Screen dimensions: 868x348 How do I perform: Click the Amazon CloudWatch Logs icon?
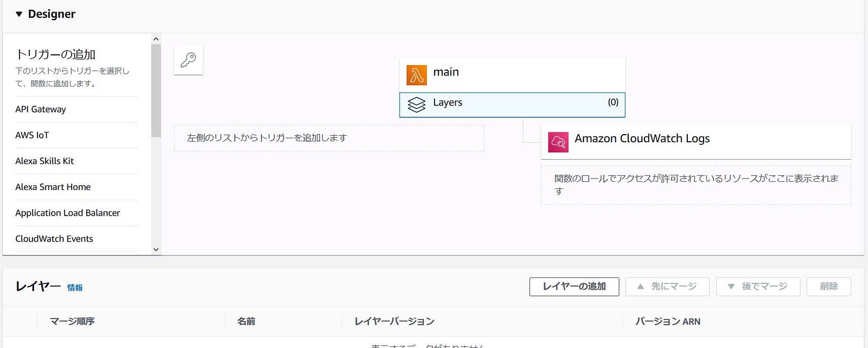tap(558, 142)
